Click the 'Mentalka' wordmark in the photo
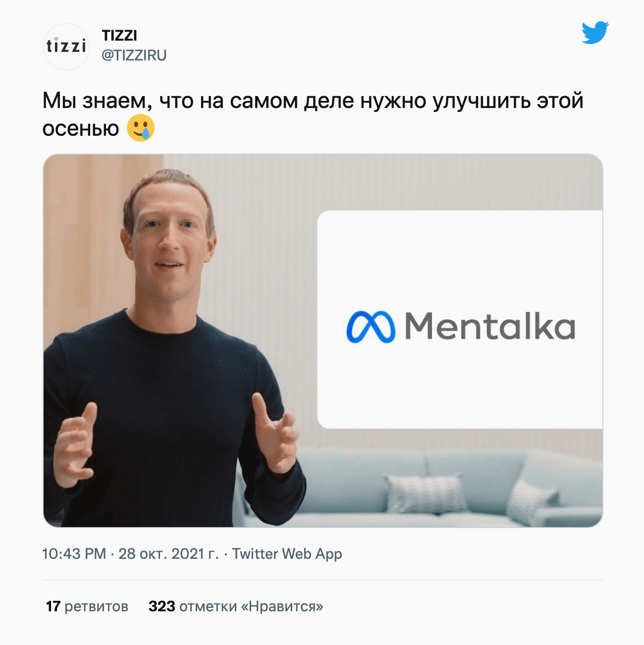Image resolution: width=644 pixels, height=645 pixels. tap(490, 326)
